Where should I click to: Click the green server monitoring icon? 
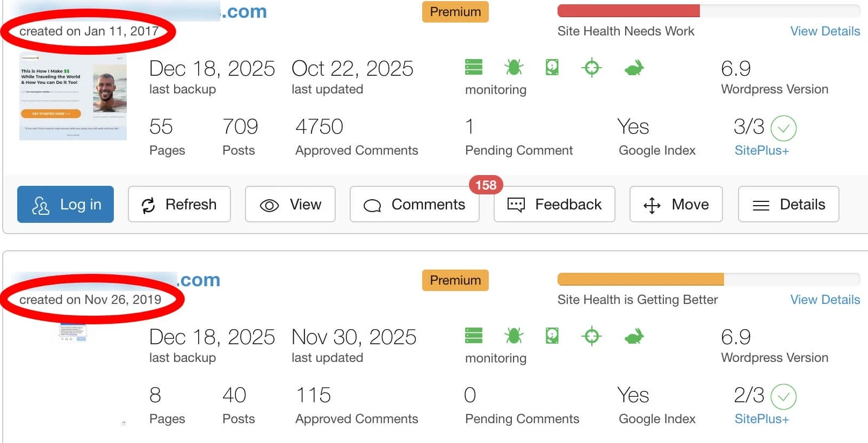click(x=473, y=67)
